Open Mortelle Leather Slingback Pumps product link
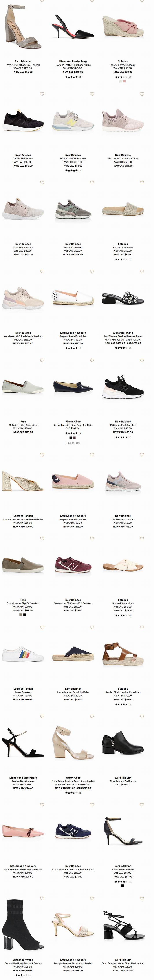Viewport: 154px width, 980px height. pyautogui.click(x=73, y=65)
